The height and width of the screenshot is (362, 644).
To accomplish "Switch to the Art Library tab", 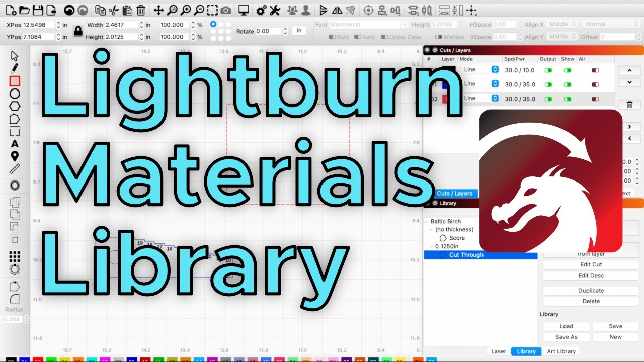I will (561, 351).
